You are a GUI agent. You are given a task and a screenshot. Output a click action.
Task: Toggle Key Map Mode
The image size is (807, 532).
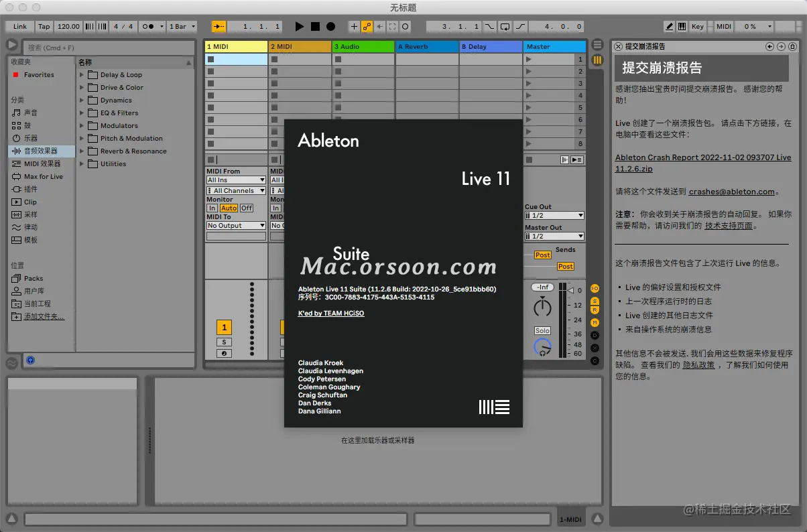(x=698, y=27)
